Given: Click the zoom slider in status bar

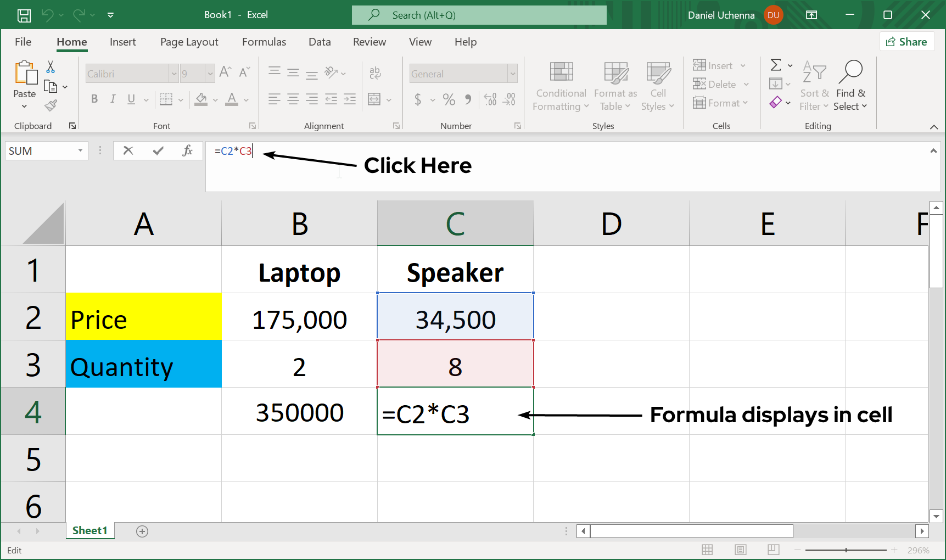Looking at the screenshot, I should [x=846, y=550].
